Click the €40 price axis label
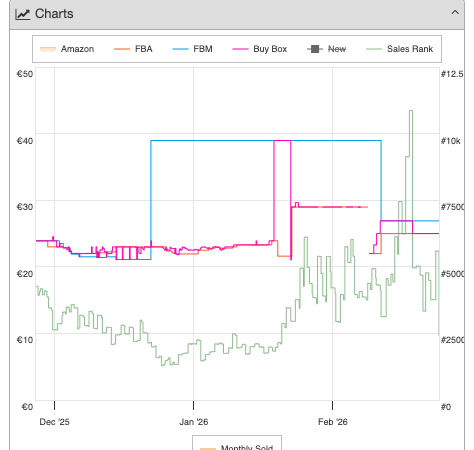Viewport: 474px width, 450px height. coord(25,141)
